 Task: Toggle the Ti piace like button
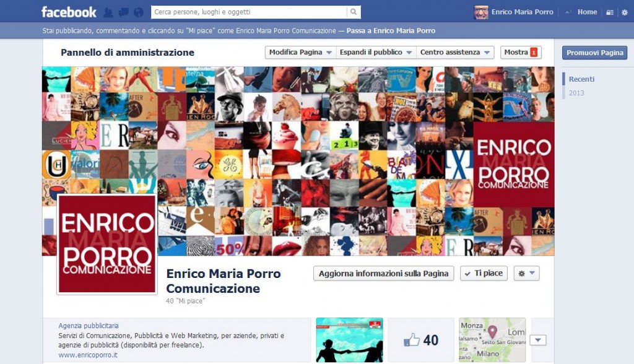(484, 274)
